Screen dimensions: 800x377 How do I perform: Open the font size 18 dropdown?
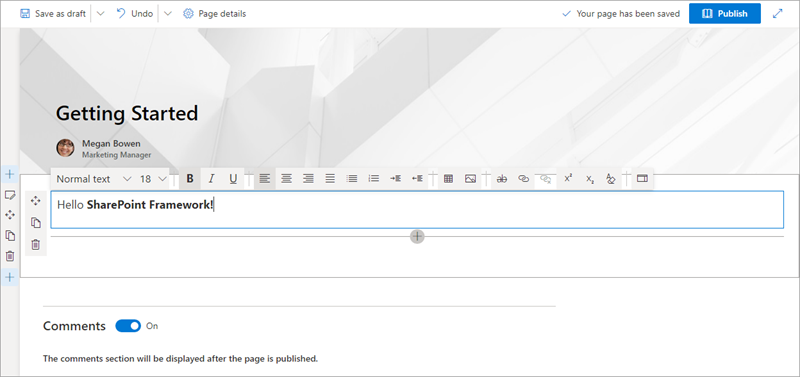tap(153, 179)
